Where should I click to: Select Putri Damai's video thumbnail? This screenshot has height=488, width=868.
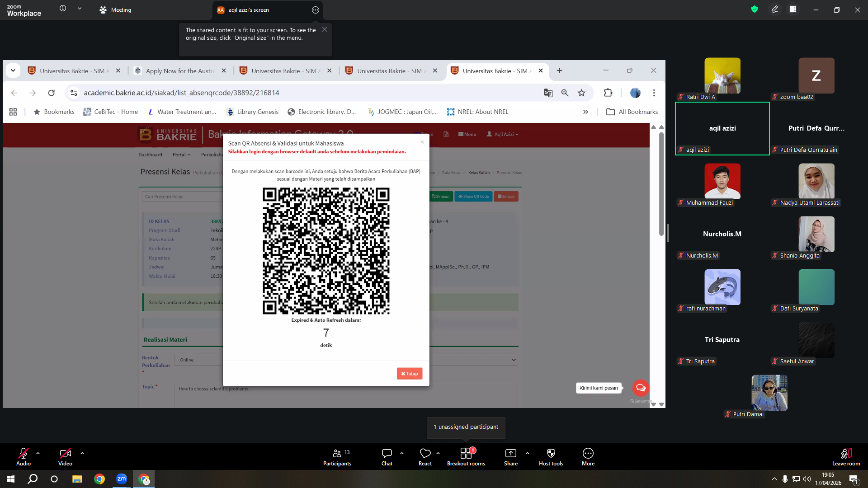769,393
